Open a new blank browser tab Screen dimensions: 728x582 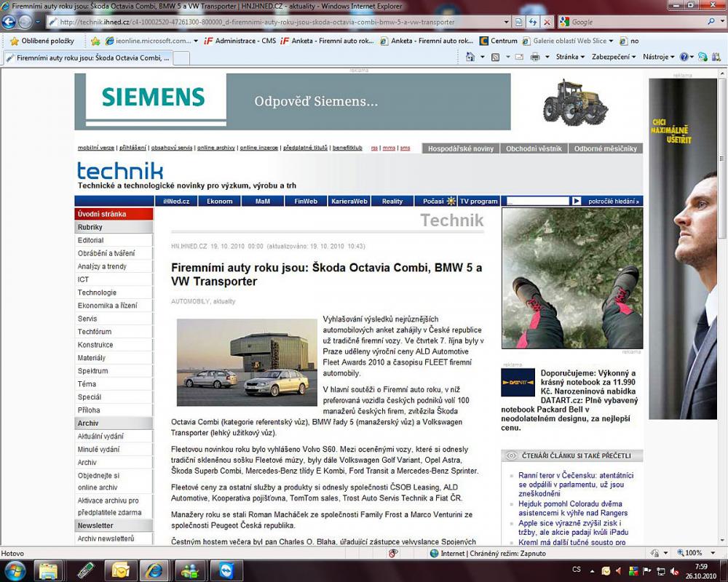pos(181,58)
